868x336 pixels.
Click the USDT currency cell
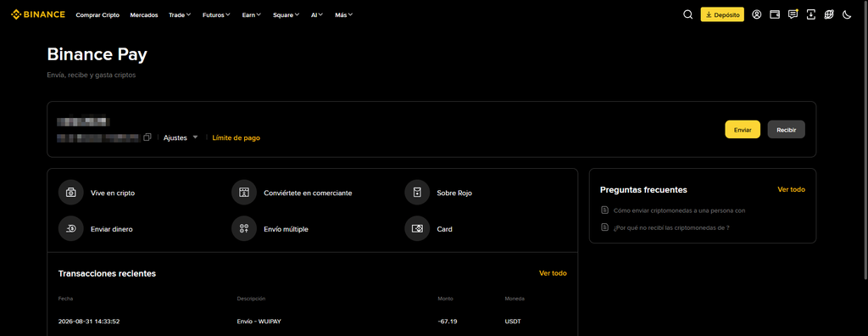pyautogui.click(x=513, y=321)
